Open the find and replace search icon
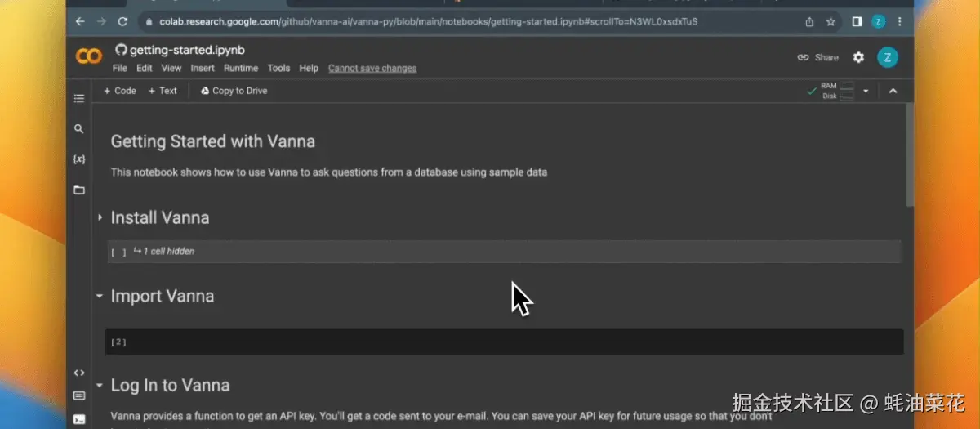 pos(79,129)
